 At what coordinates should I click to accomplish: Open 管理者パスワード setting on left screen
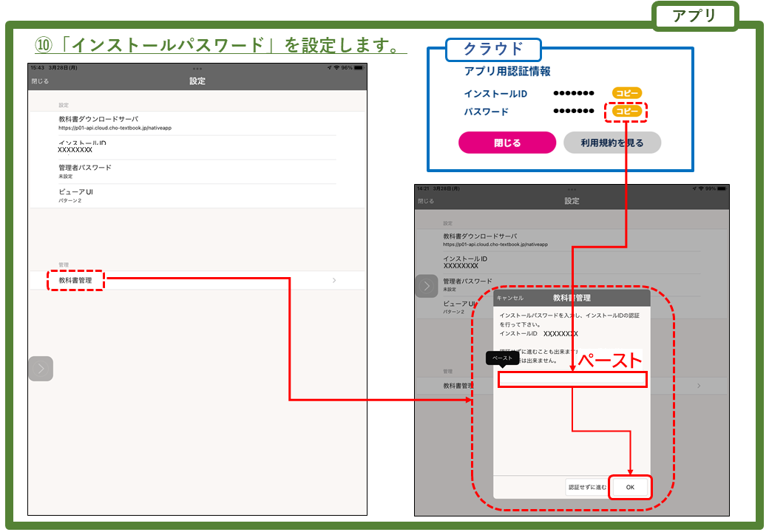197,171
